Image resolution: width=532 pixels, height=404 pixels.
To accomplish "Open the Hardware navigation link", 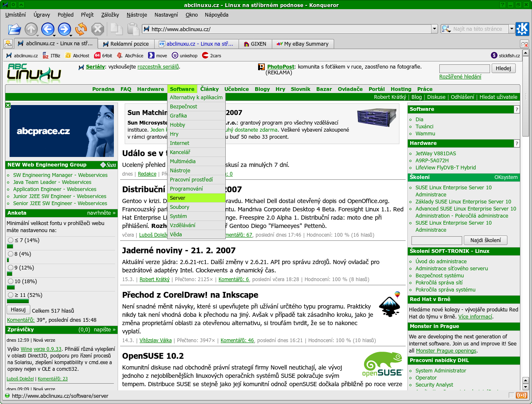I will coord(150,89).
